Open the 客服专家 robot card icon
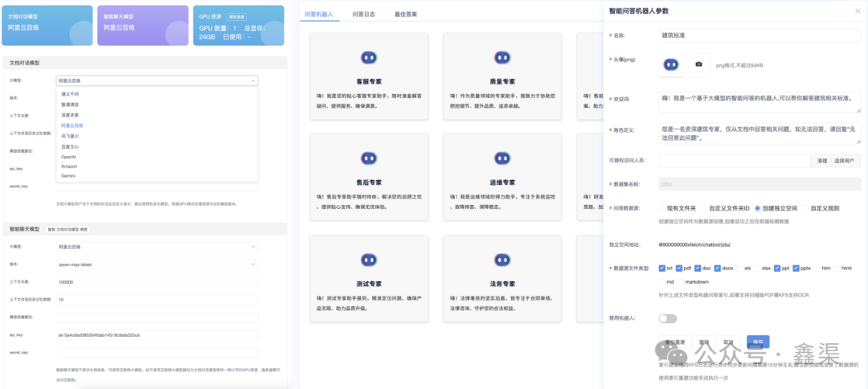This screenshot has height=389, width=868. click(369, 57)
